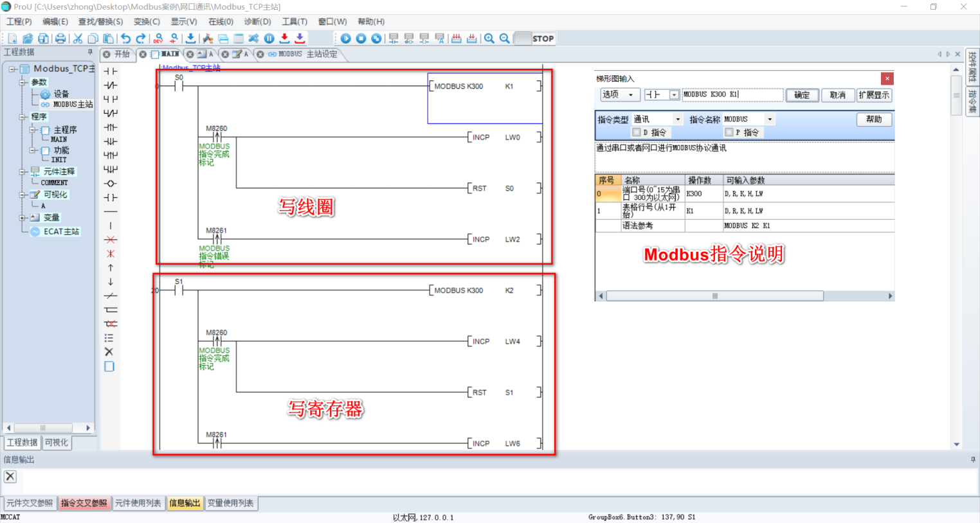Open an existing project folder

coord(28,39)
